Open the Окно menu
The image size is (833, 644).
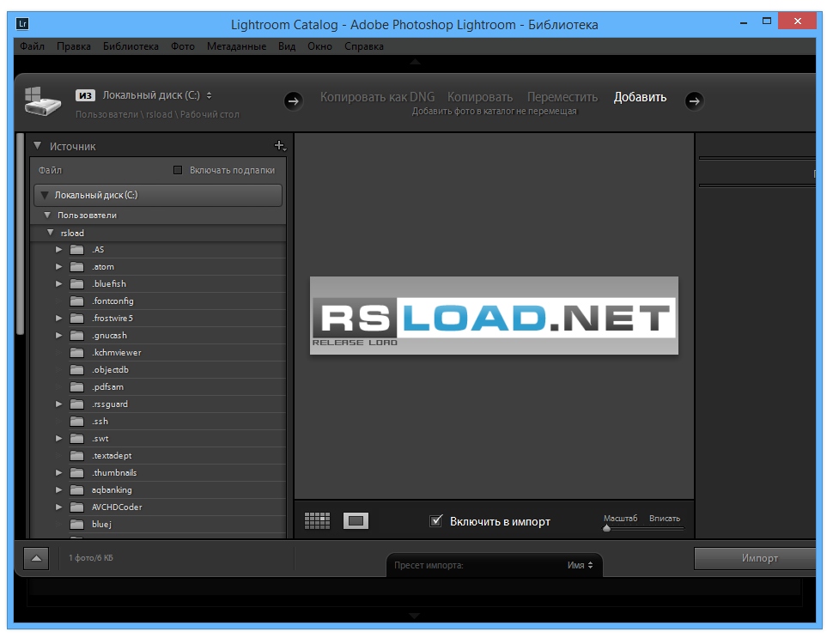[x=319, y=46]
